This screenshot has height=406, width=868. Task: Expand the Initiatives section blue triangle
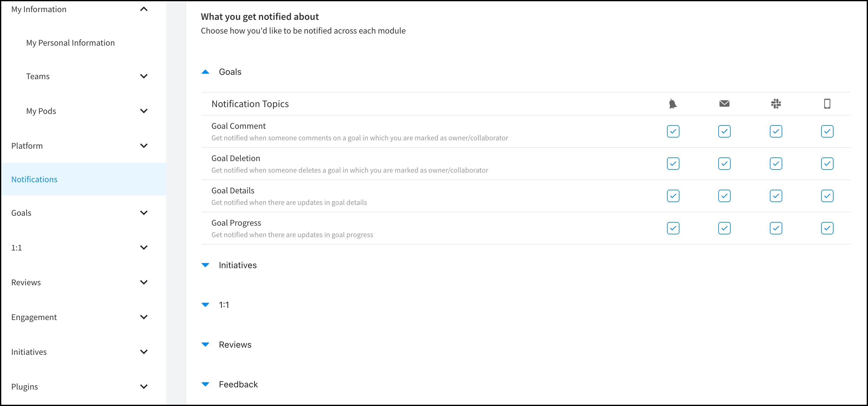tap(205, 265)
